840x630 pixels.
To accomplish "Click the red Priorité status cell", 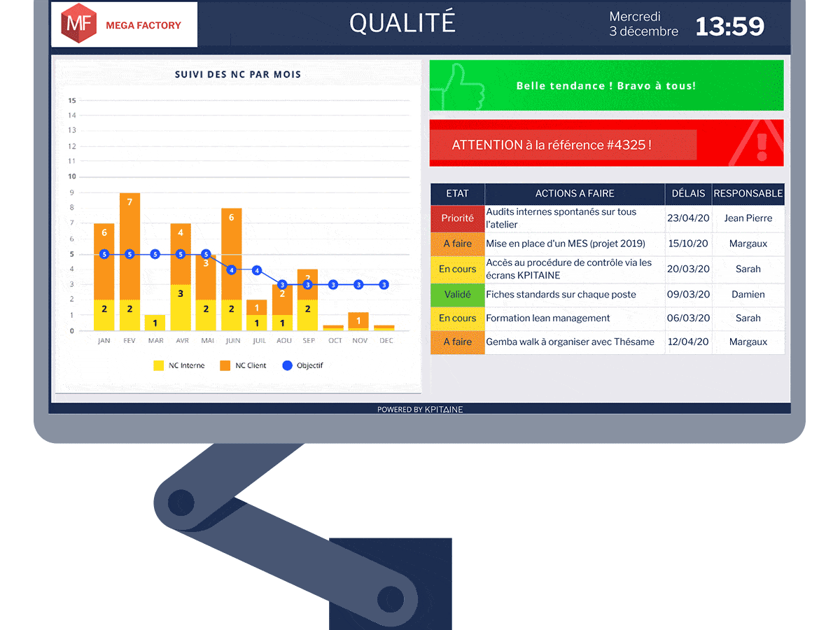I will (x=458, y=218).
